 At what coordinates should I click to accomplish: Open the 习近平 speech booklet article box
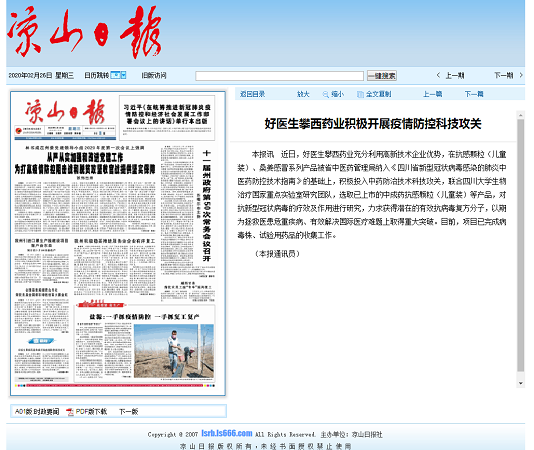click(167, 117)
